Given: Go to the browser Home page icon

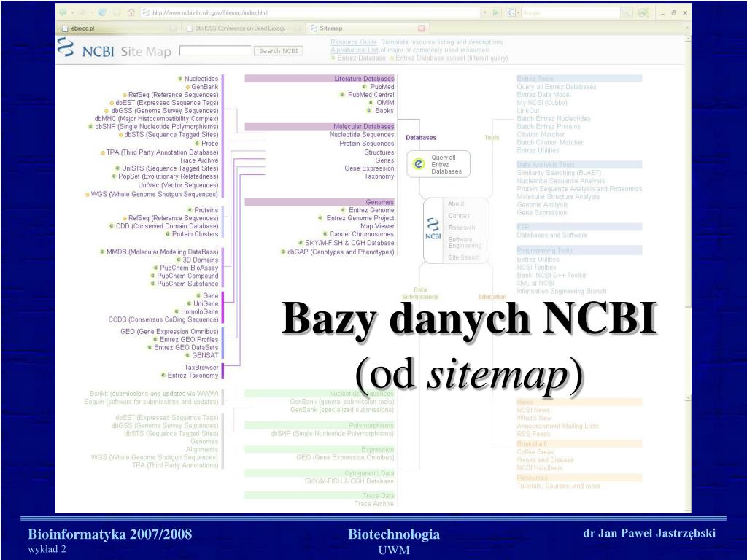Looking at the screenshot, I should [131, 13].
